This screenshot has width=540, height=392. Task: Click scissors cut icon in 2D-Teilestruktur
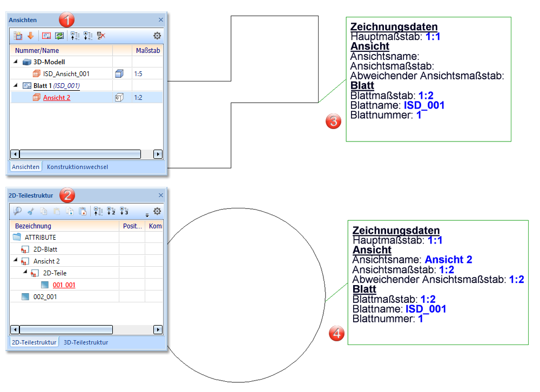click(31, 211)
